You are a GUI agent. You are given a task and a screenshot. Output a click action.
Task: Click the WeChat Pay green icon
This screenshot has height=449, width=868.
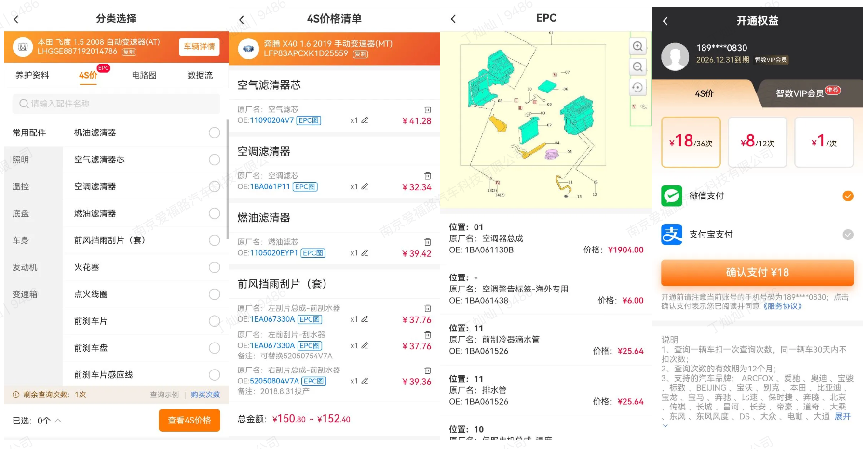[671, 196]
